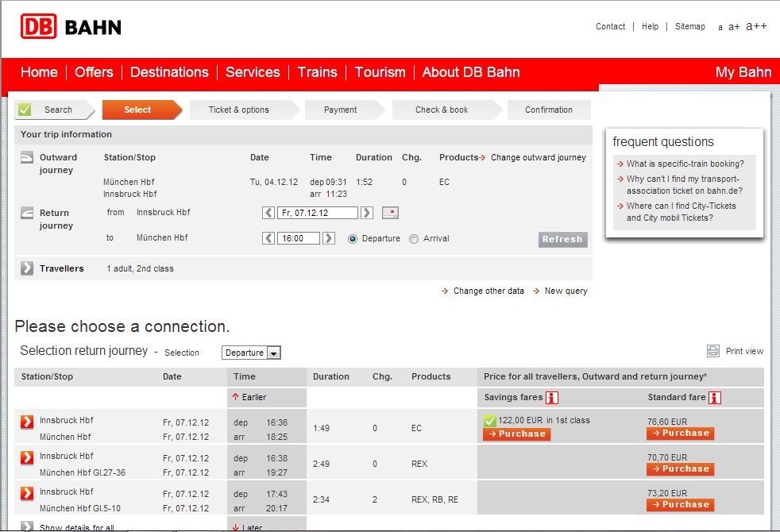
Task: Show Earlier connections
Action: tap(253, 397)
